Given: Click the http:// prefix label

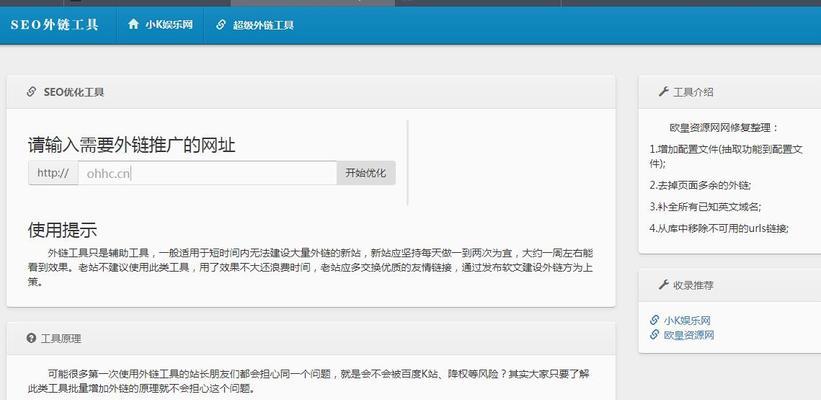Looking at the screenshot, I should [53, 173].
